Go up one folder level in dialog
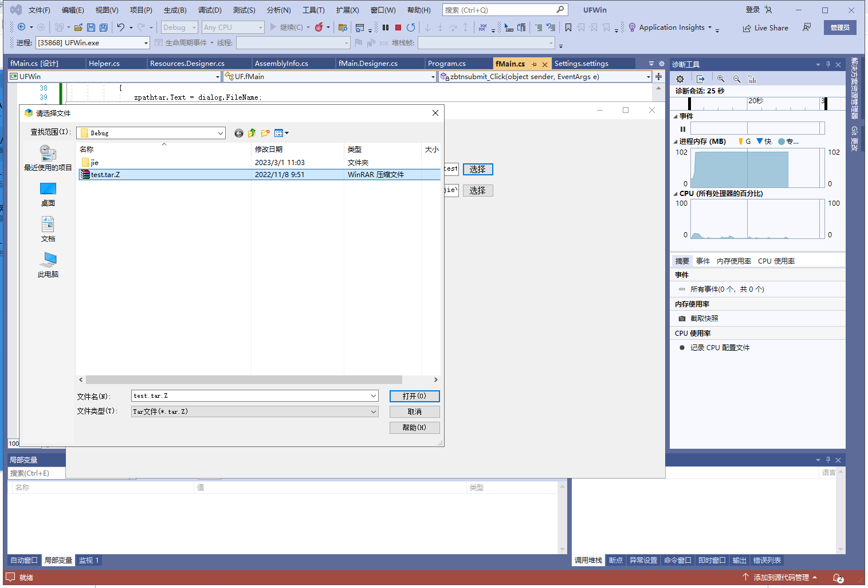The height and width of the screenshot is (588, 868). point(252,133)
